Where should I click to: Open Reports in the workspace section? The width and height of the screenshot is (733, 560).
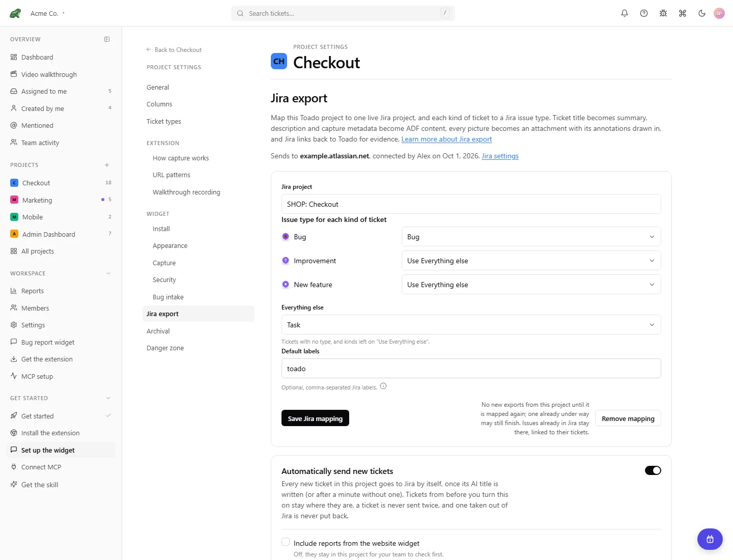pyautogui.click(x=61, y=291)
